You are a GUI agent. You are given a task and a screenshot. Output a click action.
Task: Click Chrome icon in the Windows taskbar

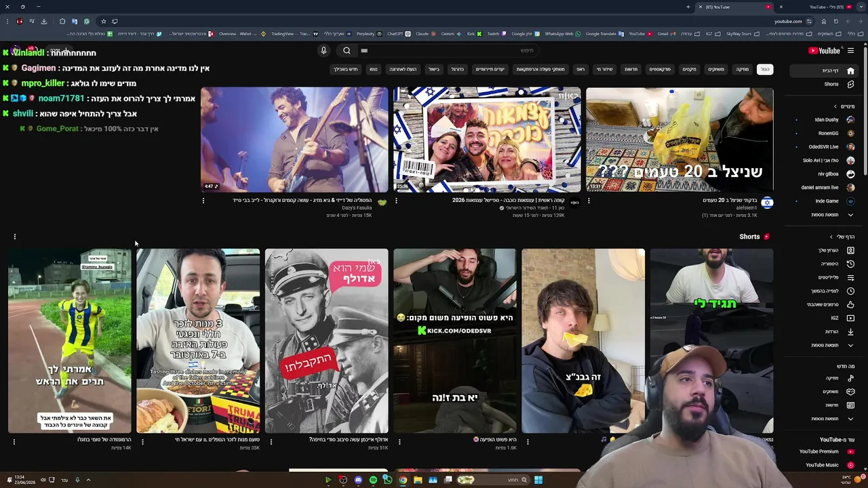click(403, 480)
